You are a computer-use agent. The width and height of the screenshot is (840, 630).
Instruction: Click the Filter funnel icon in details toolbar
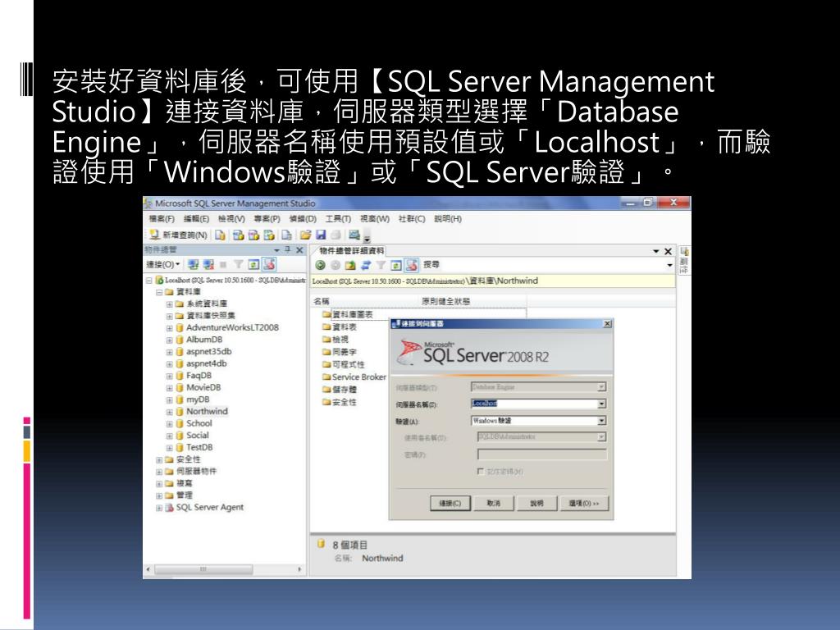point(381,265)
